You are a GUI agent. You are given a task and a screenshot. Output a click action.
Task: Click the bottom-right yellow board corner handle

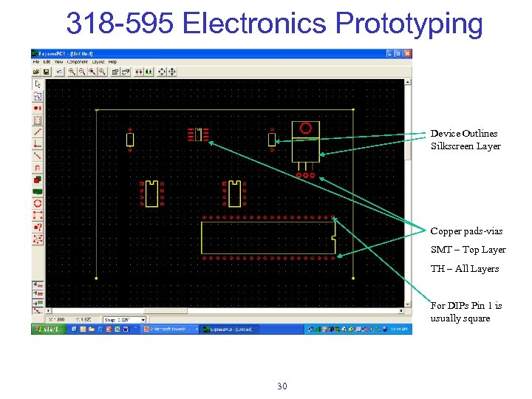pos(353,279)
